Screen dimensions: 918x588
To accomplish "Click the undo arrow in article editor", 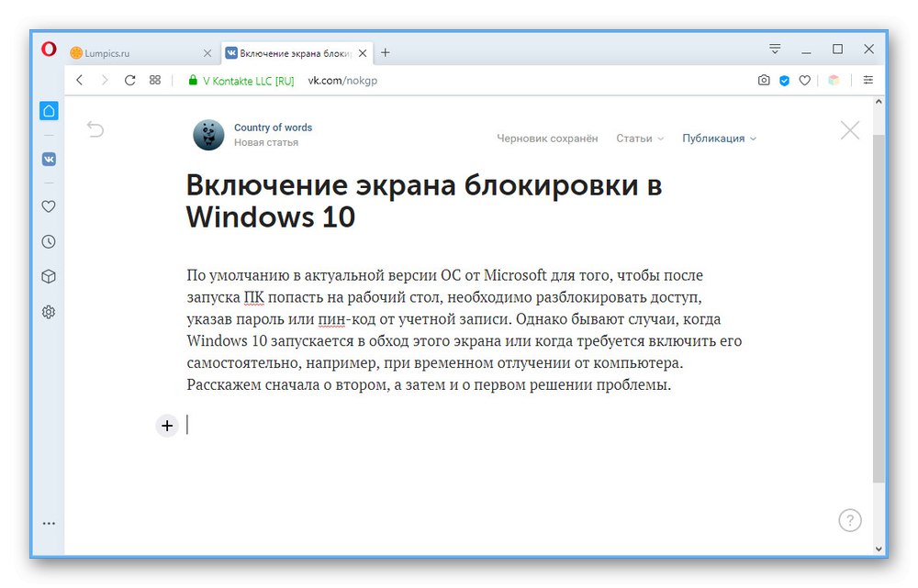I will (95, 128).
